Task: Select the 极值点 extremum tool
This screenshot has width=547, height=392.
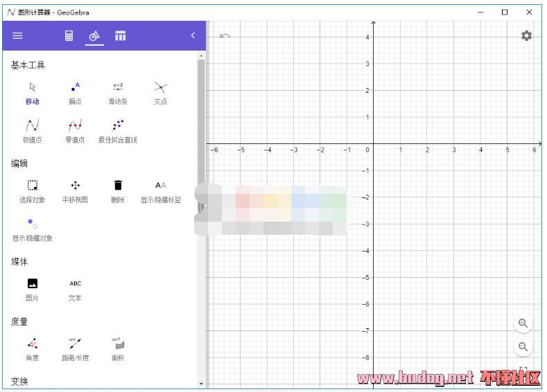Action: 32,131
